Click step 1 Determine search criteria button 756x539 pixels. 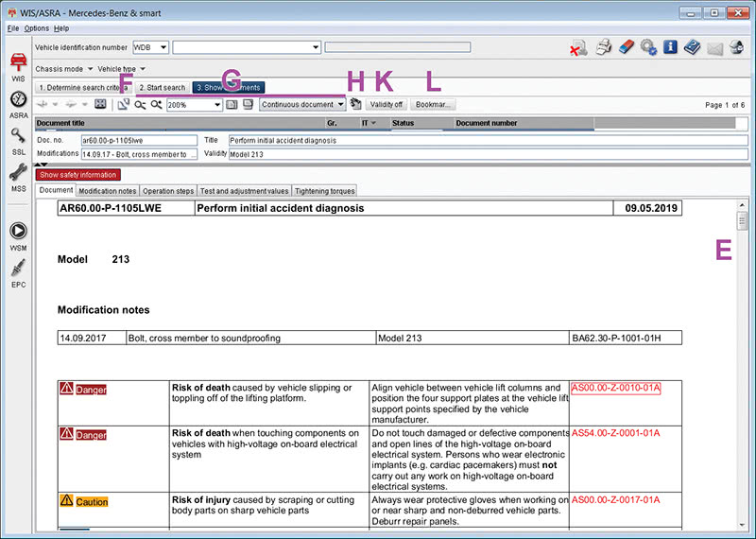click(x=84, y=88)
